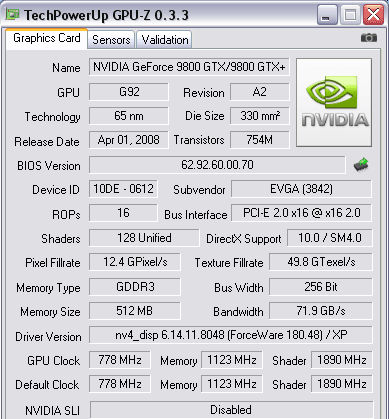Click the GPU-Z title bar app icon

tap(13, 14)
